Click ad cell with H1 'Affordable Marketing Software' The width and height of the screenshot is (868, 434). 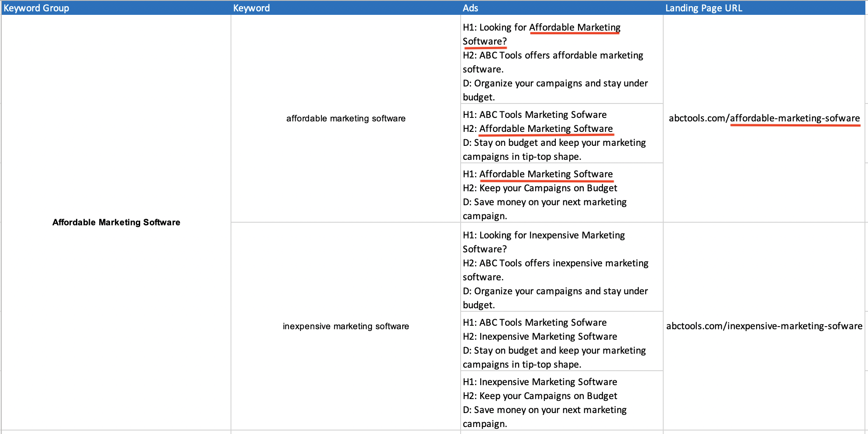point(562,193)
